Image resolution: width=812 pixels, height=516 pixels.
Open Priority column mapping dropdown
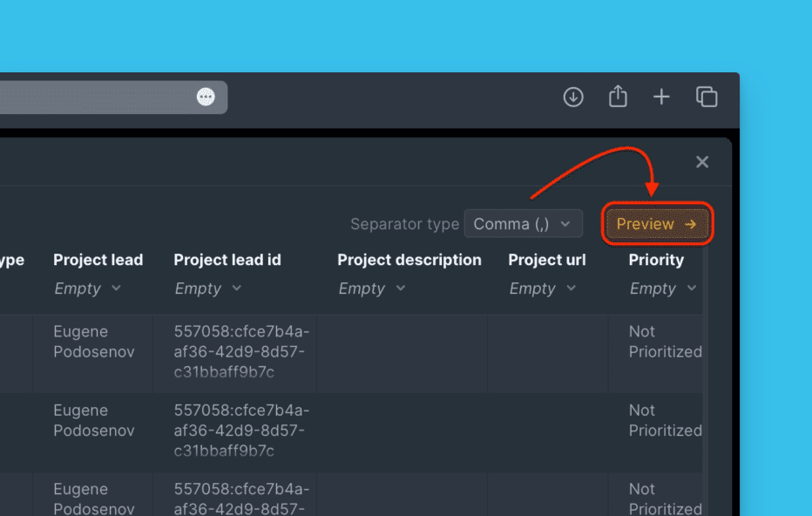[x=662, y=289]
